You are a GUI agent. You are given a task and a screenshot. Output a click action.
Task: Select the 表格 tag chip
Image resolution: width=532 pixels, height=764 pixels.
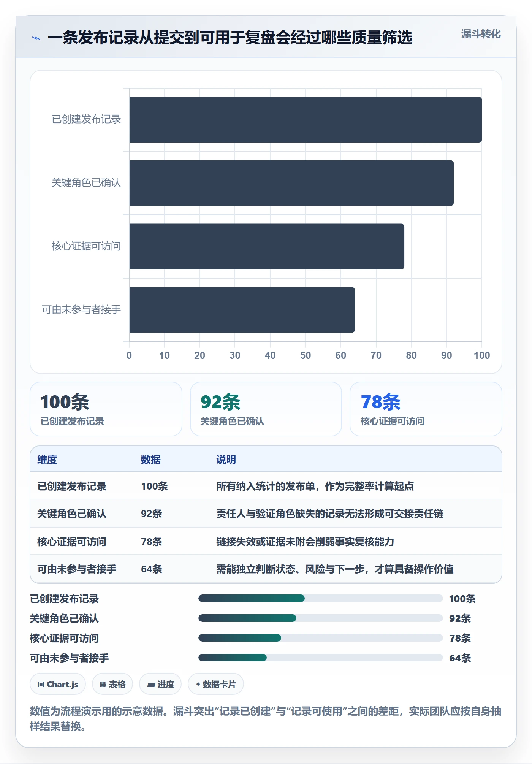pyautogui.click(x=112, y=684)
